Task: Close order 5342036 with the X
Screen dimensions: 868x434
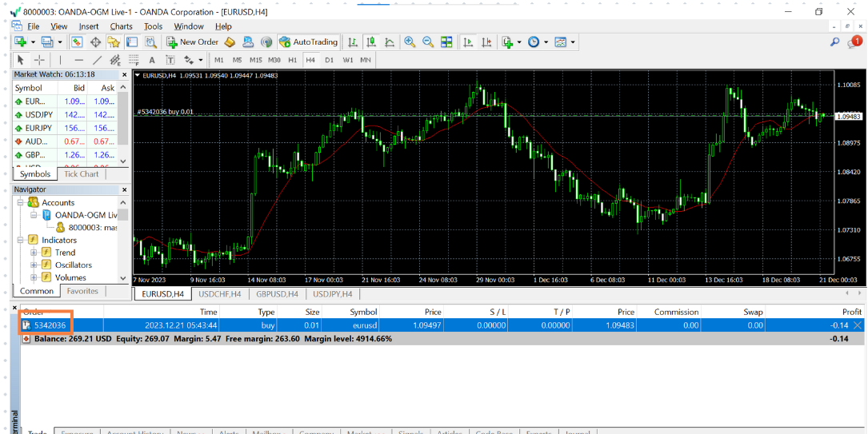Action: (x=858, y=325)
